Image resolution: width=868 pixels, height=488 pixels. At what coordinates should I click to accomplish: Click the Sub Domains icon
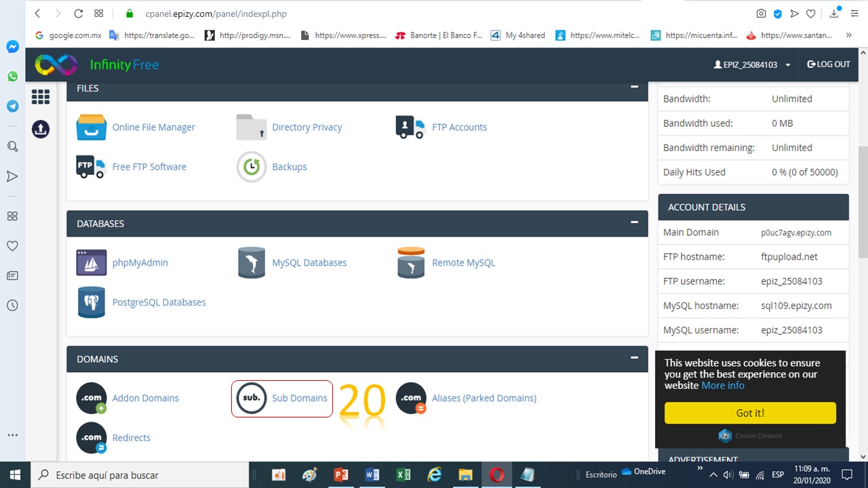[x=251, y=399]
